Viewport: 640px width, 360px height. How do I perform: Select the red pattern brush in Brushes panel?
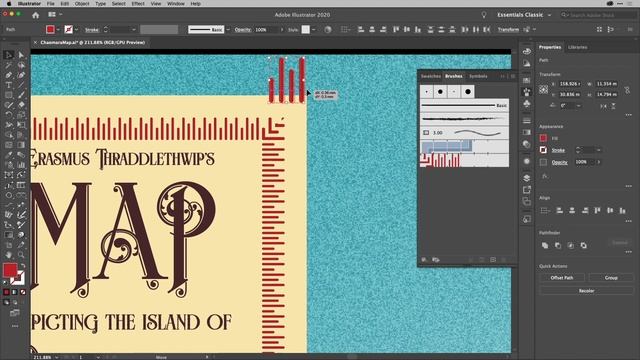(464, 160)
